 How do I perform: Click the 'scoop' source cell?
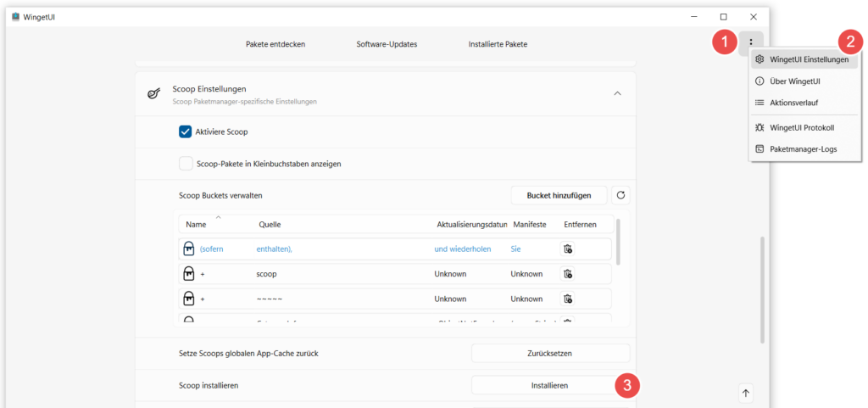coord(267,274)
